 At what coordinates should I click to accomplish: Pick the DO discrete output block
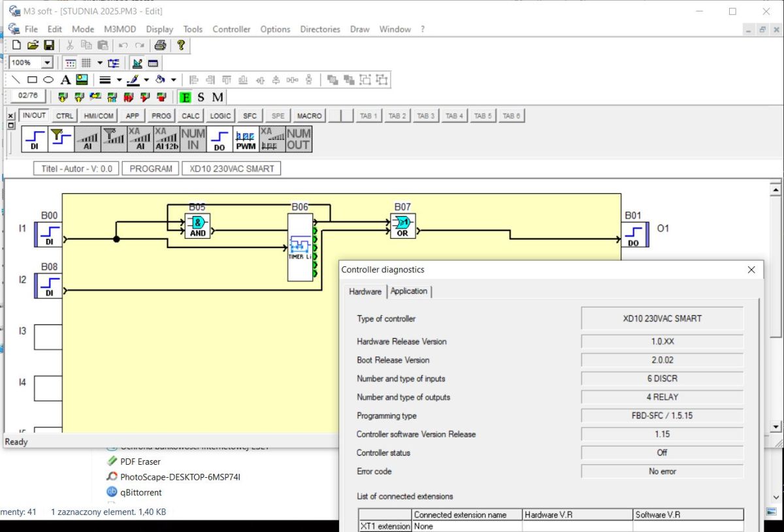pos(220,139)
